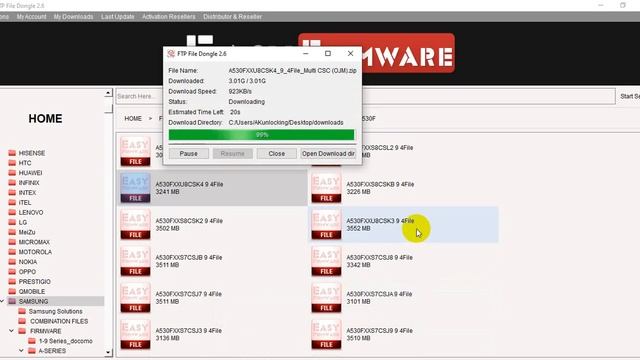Select A530FXXS7CSJ9 9 4File file icon
Screen dimensions: 640x360
click(x=326, y=334)
